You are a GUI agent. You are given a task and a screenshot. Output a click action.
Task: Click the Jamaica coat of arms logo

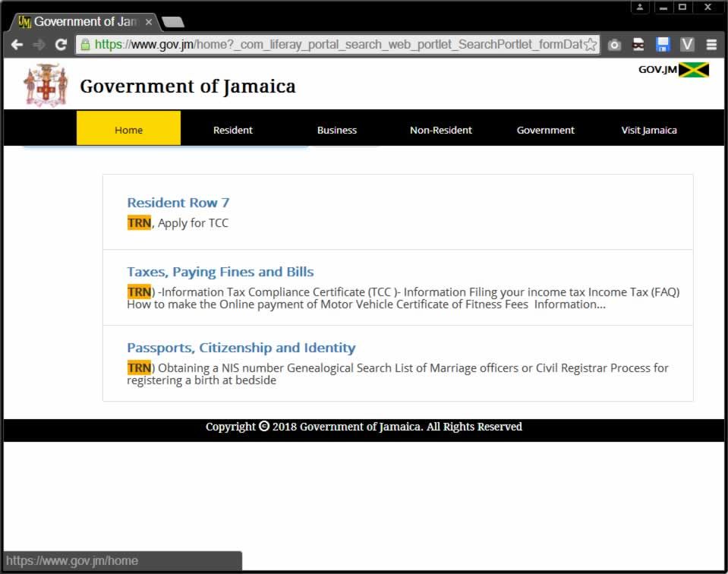46,86
